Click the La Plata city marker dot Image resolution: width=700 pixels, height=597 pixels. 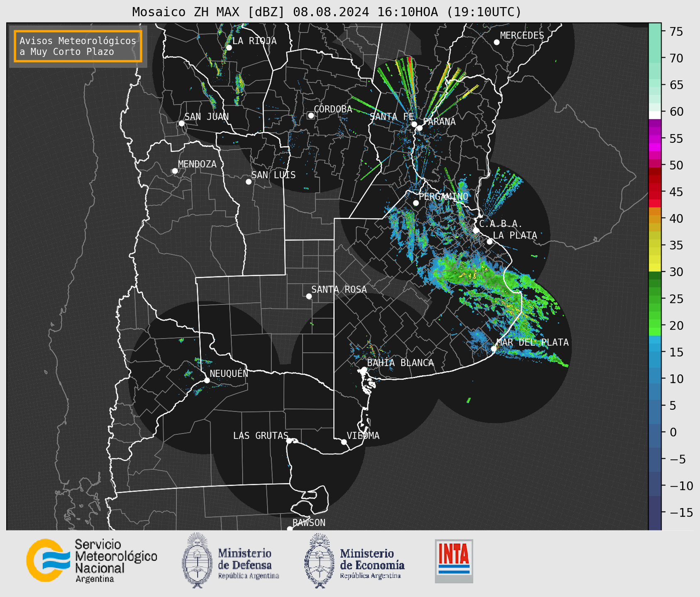(x=490, y=242)
